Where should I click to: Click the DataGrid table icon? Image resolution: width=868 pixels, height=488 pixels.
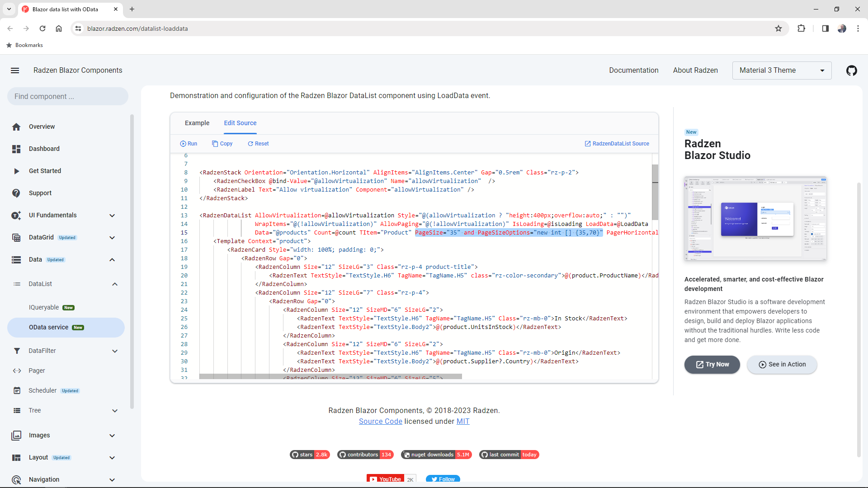(16, 238)
